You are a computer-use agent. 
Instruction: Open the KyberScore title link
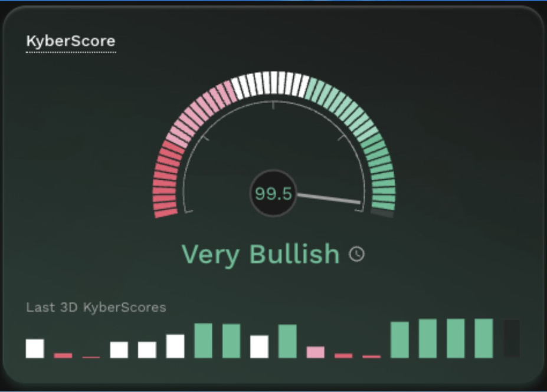(71, 41)
